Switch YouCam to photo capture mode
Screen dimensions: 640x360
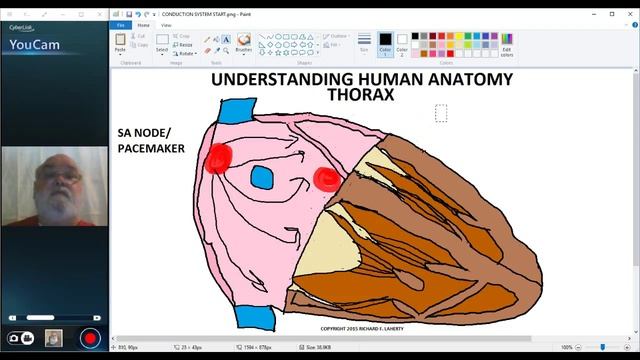click(14, 338)
